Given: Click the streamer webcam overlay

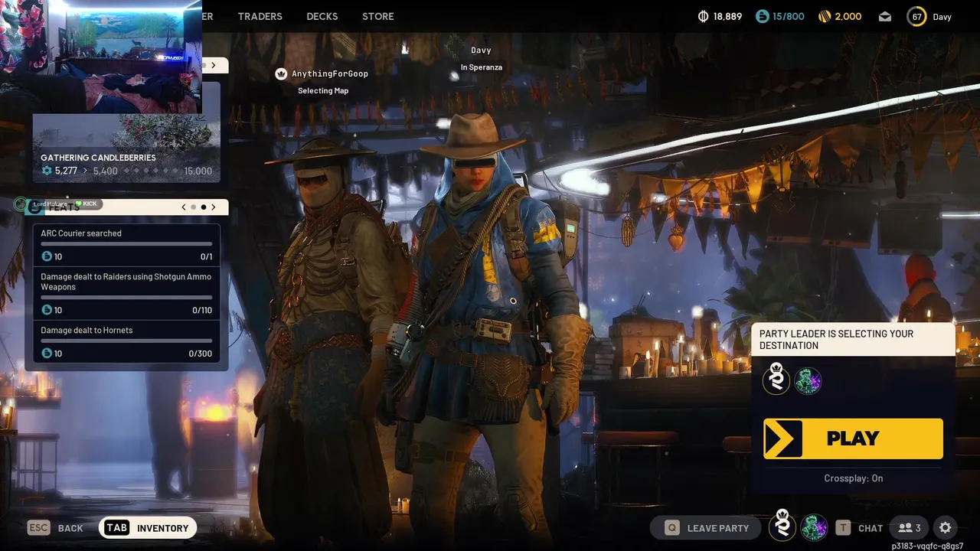Looking at the screenshot, I should click(100, 56).
